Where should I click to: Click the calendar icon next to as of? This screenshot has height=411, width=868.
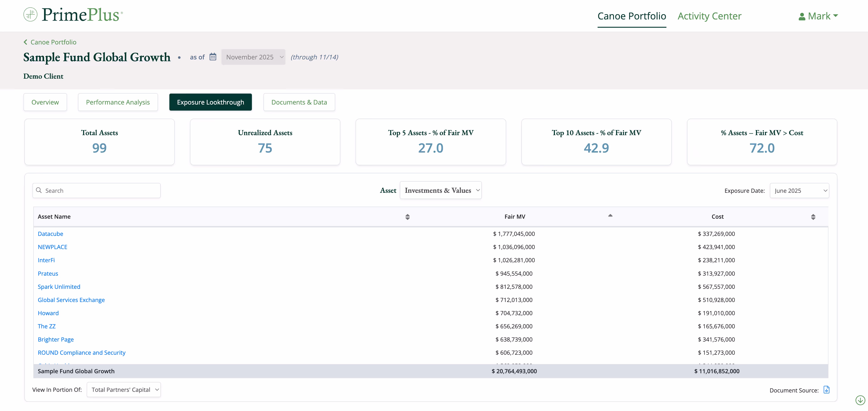[213, 57]
